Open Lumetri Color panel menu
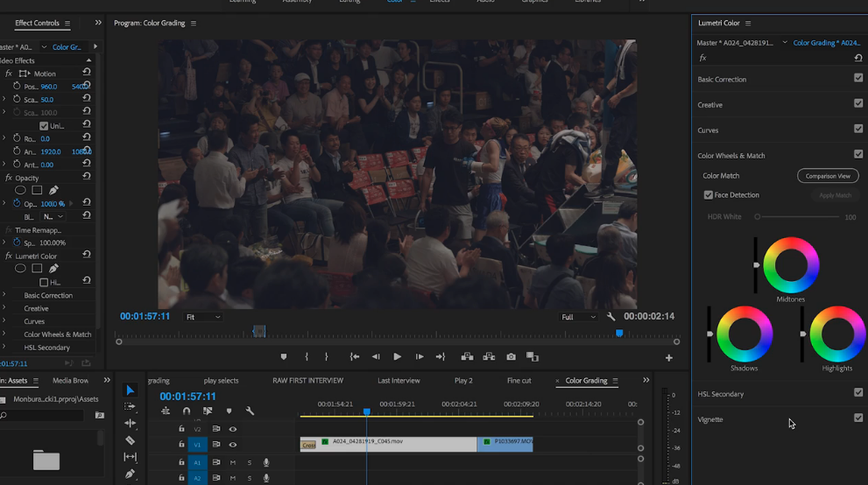The height and width of the screenshot is (485, 868). coord(748,24)
